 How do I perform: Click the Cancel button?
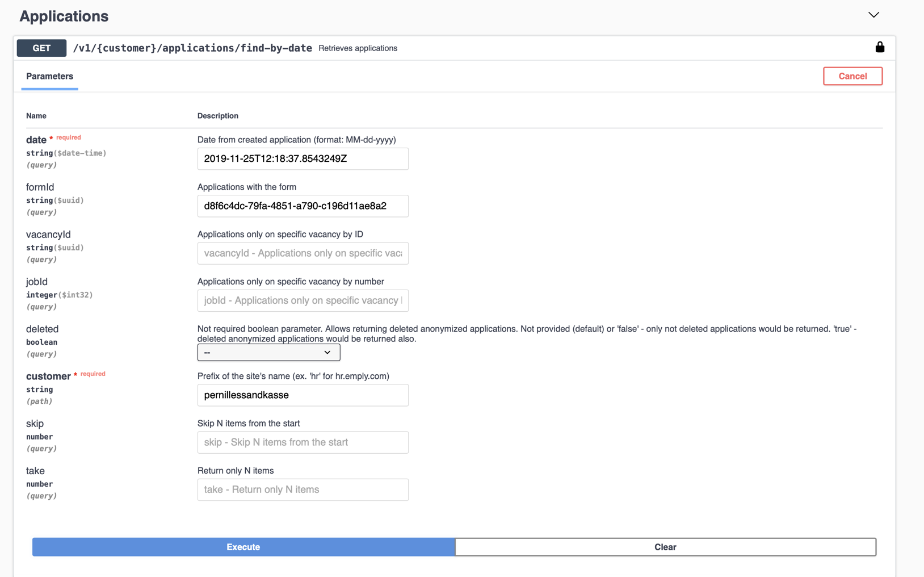pyautogui.click(x=852, y=76)
